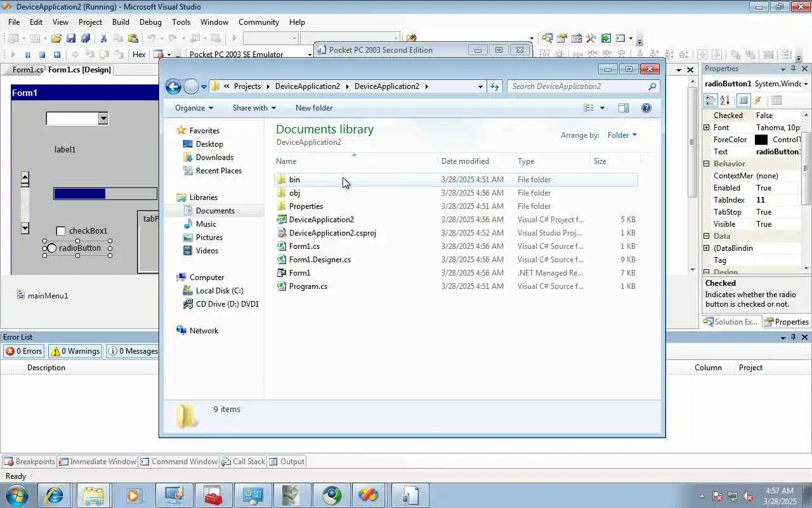Click the Search DeviceApplication2 field
Screen dimensions: 812x508
coord(583,86)
